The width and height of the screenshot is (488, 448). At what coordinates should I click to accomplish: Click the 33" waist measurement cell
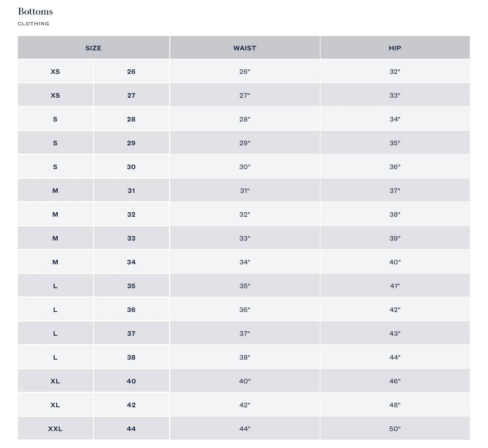(x=245, y=238)
